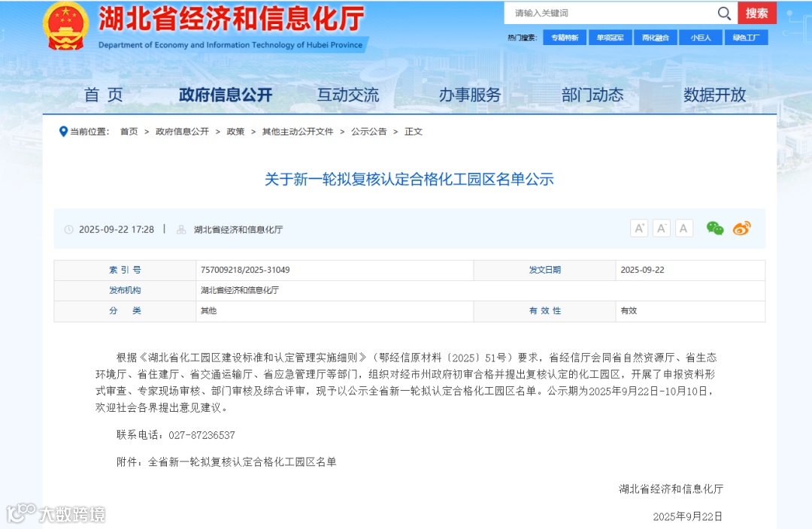
Task: Share article via Weibo icon
Action: coord(741,228)
